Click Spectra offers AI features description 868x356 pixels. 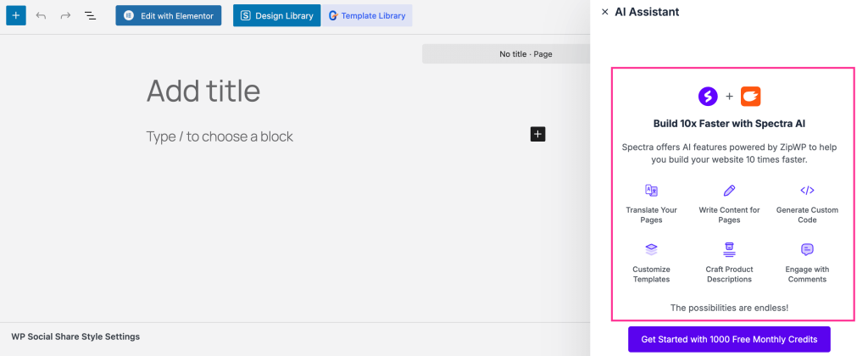(729, 153)
